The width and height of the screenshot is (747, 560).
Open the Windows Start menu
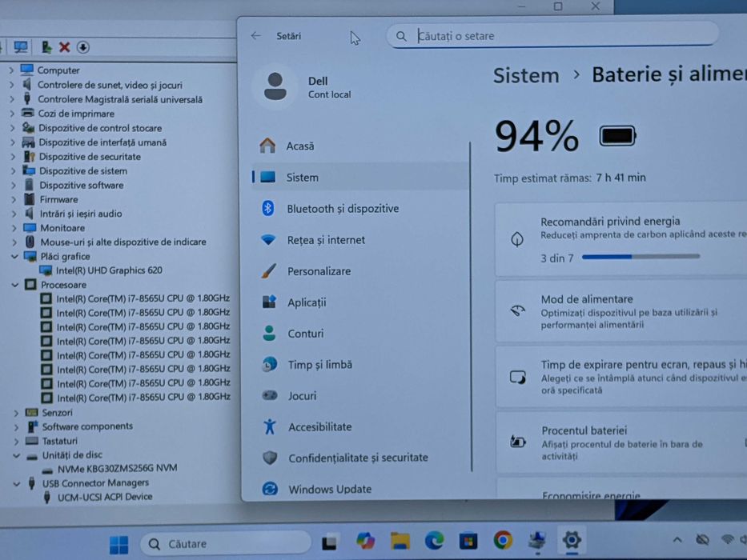click(x=118, y=544)
